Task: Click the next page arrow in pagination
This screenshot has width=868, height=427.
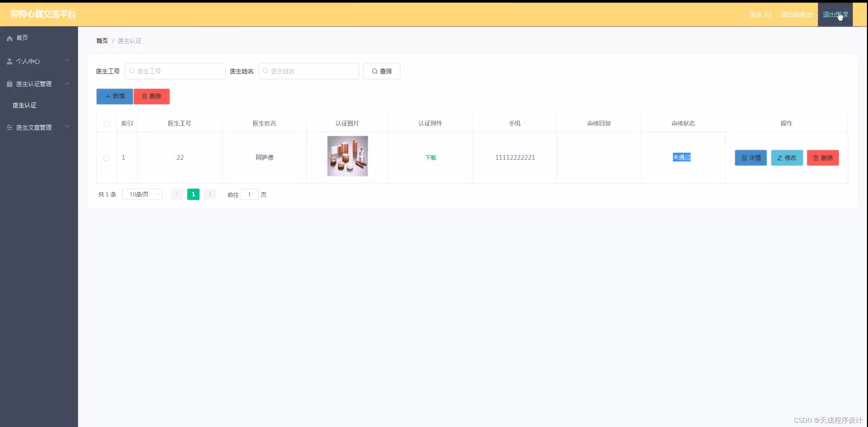Action: click(210, 194)
